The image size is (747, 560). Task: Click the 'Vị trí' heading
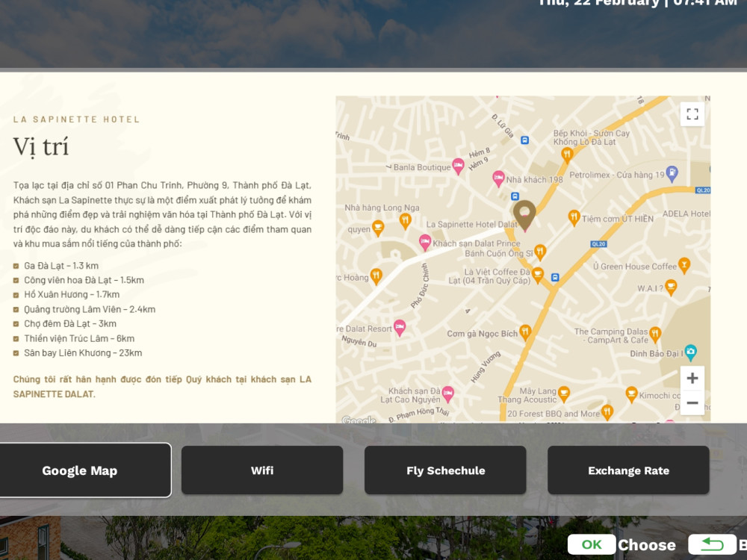click(x=41, y=146)
